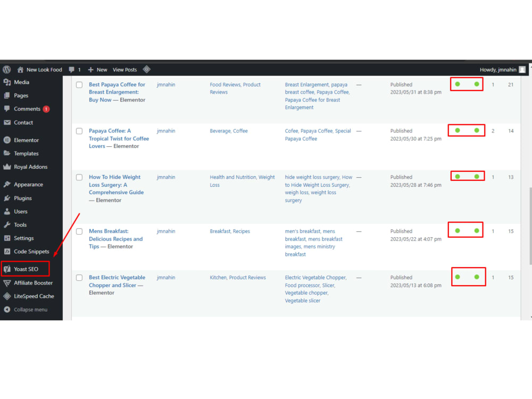
Task: Click the page scrollbar on the right
Action: [530, 226]
